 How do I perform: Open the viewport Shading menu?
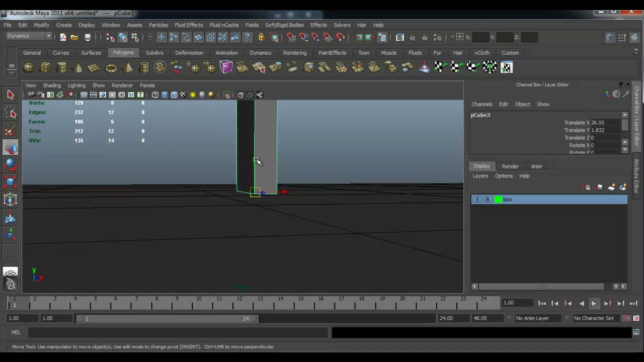click(x=52, y=85)
